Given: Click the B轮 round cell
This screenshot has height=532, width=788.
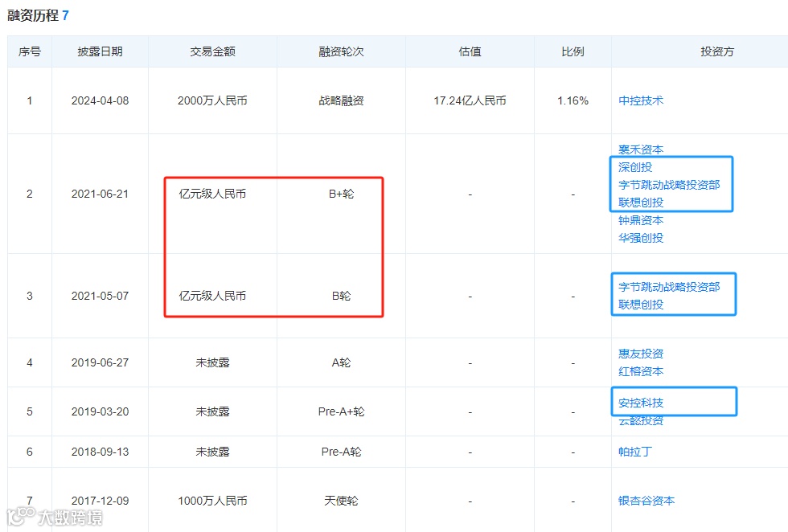Looking at the screenshot, I should click(341, 296).
